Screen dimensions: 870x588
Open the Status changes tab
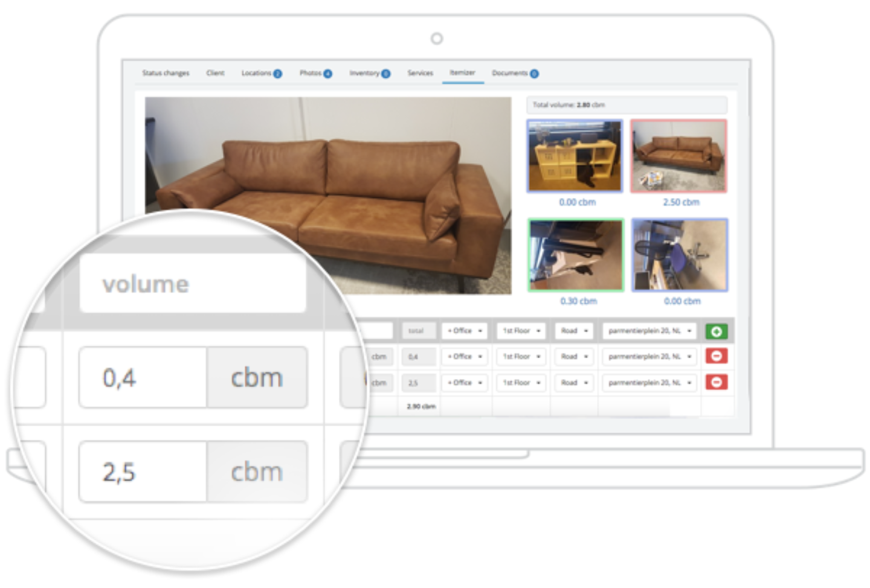pos(166,73)
